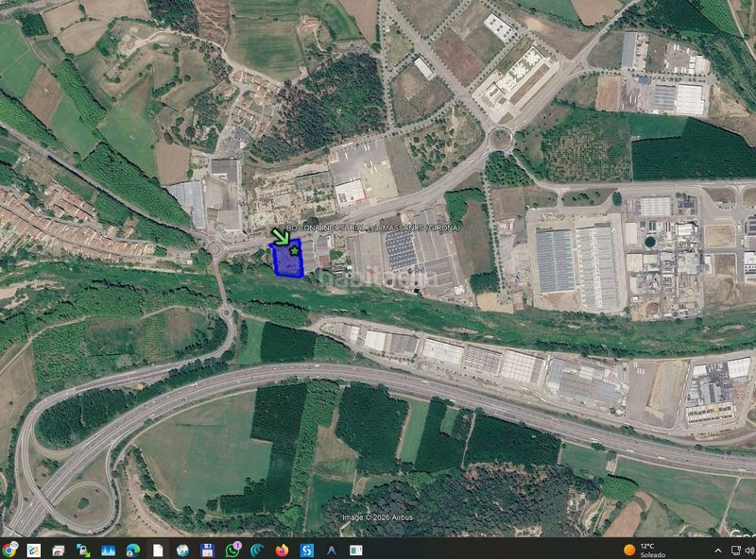Open the blue tray download taskbar app
Screen dimensions: 756x559
pyautogui.click(x=108, y=550)
